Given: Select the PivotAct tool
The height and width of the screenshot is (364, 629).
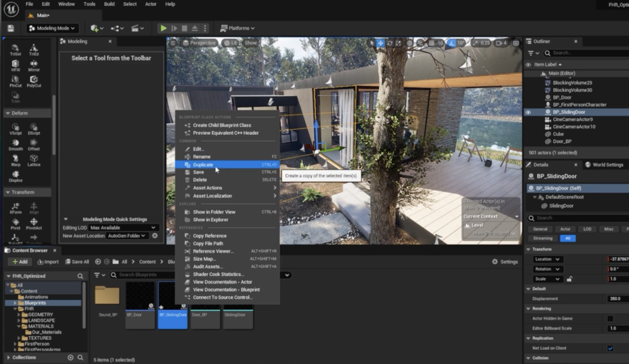Looking at the screenshot, I should pyautogui.click(x=34, y=224).
